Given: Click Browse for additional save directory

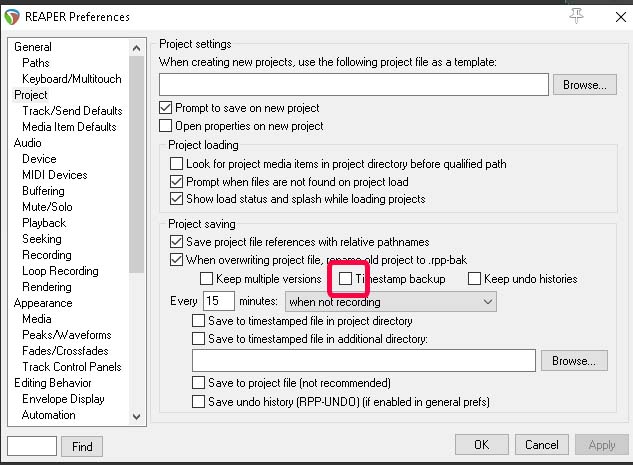Looking at the screenshot, I should [x=574, y=360].
